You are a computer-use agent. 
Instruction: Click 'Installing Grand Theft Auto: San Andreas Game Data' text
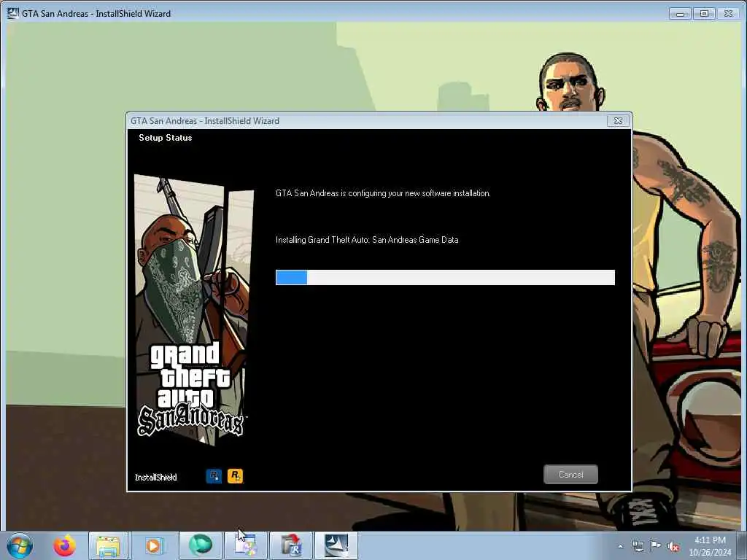(367, 239)
